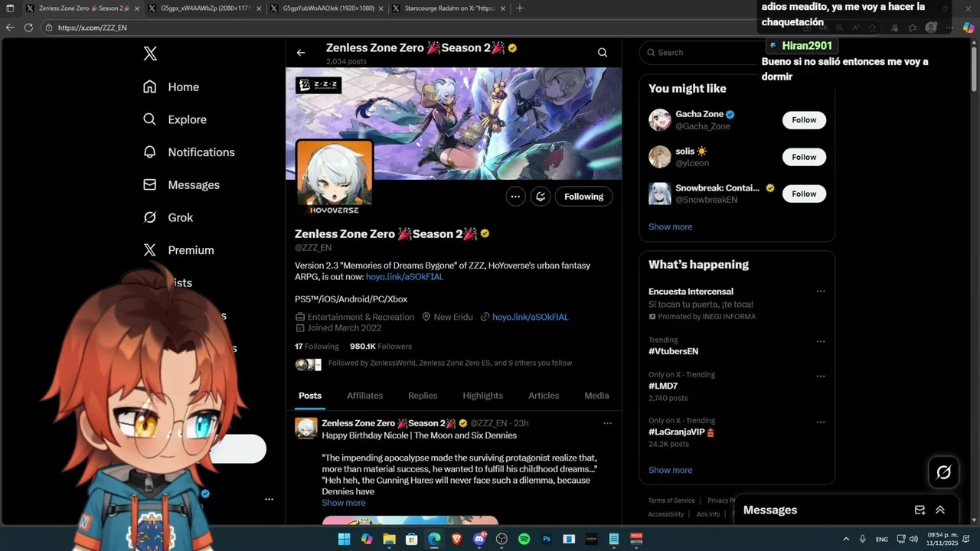Go to Home in the sidebar
The height and width of the screenshot is (551, 980).
click(x=171, y=87)
